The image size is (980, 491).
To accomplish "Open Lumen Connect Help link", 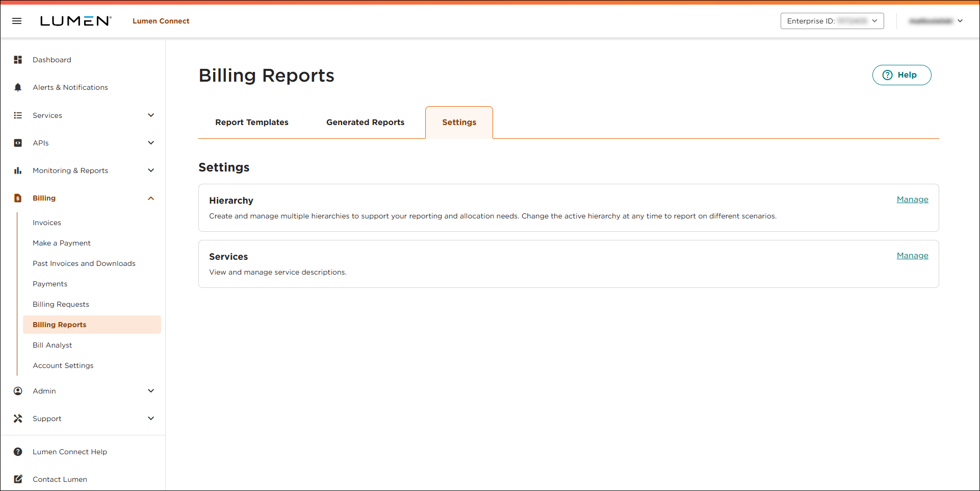I will (x=70, y=452).
